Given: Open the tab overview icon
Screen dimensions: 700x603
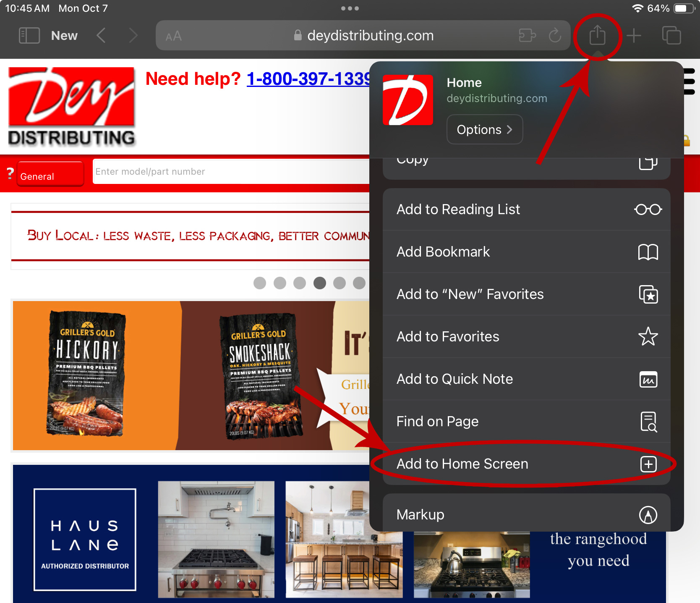Looking at the screenshot, I should tap(671, 36).
